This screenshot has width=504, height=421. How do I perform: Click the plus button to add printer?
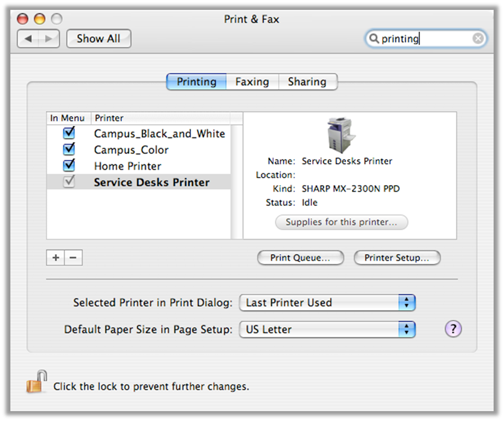[56, 257]
